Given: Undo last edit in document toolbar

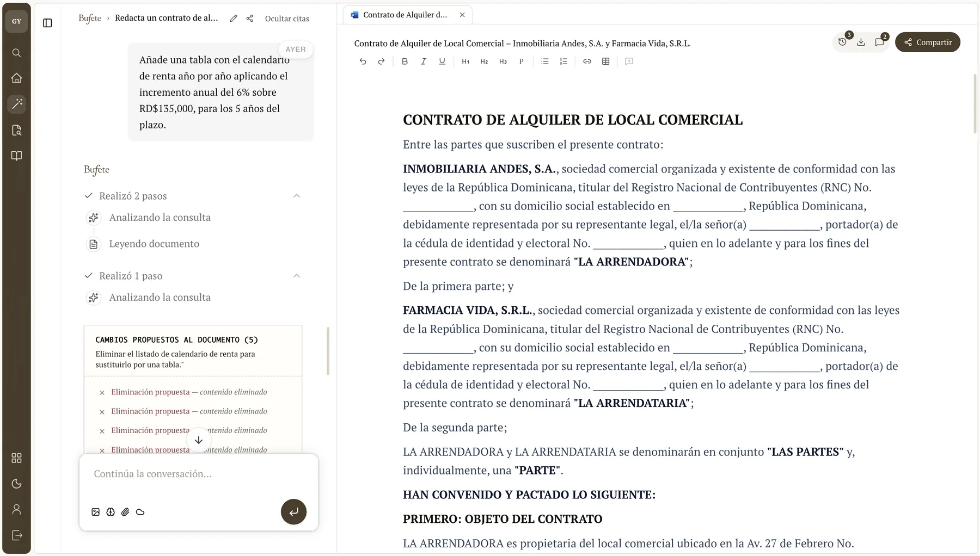Looking at the screenshot, I should pyautogui.click(x=363, y=61).
